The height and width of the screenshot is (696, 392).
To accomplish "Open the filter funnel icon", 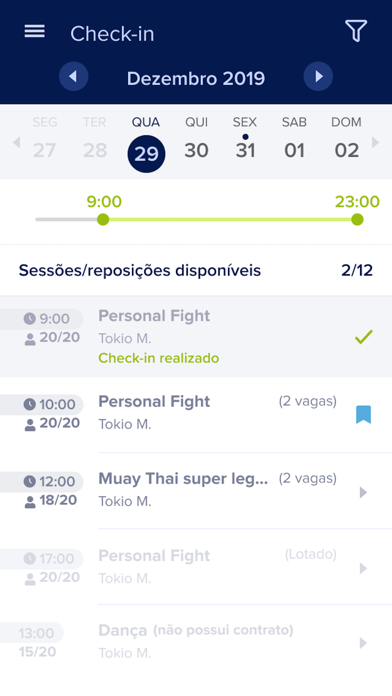I will point(356,31).
